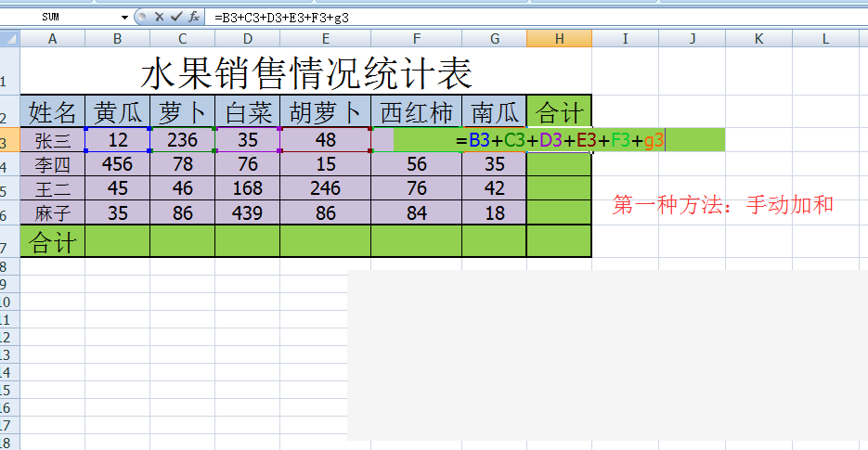Select the 合计 column header cell

pos(559,112)
